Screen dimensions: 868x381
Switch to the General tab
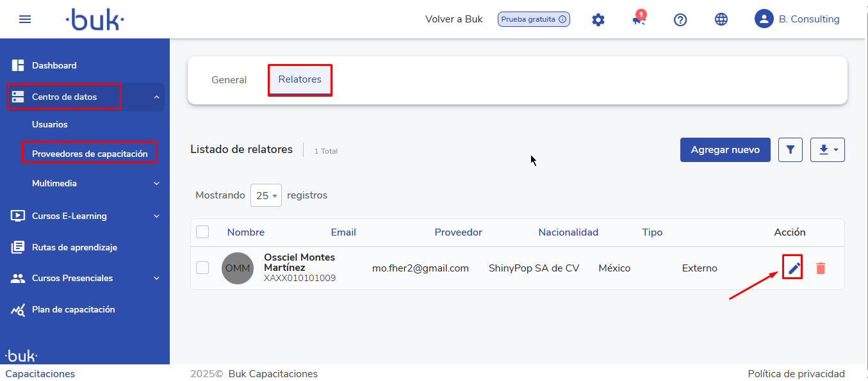[x=229, y=80]
